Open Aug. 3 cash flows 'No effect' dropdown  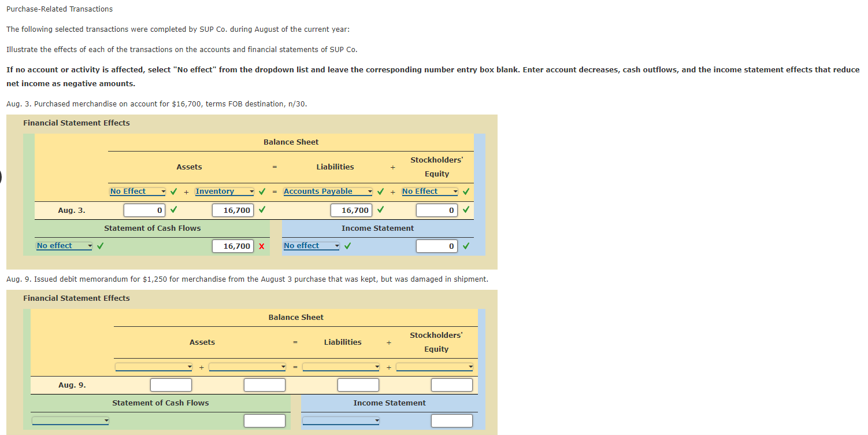(64, 246)
